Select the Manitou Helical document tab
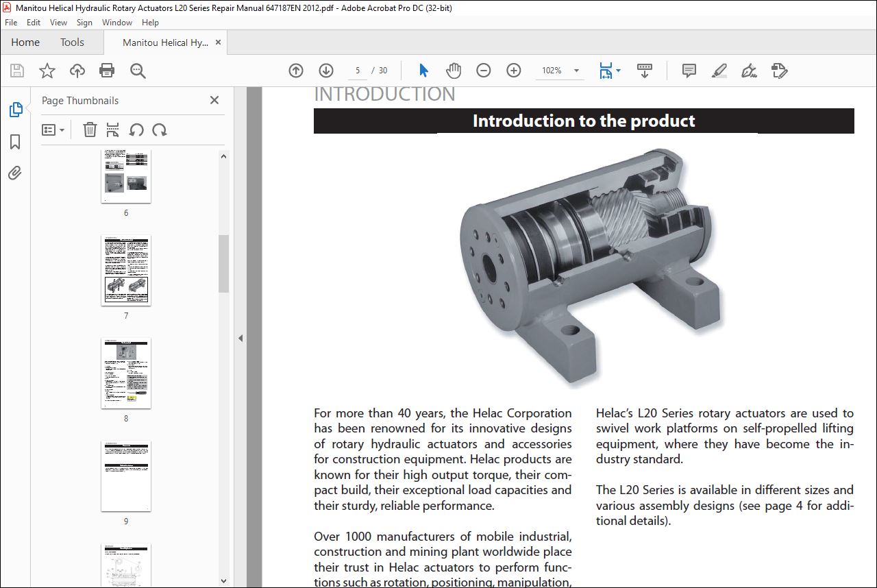 (x=165, y=42)
